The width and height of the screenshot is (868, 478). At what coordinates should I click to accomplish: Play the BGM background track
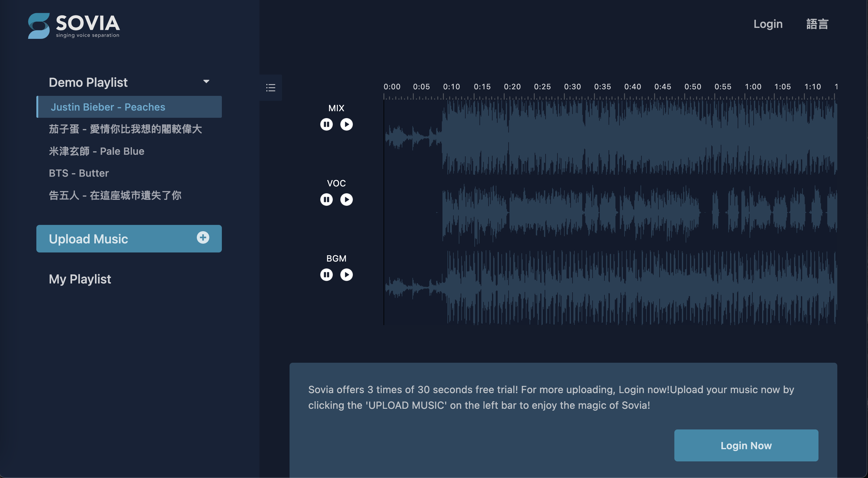[346, 274]
